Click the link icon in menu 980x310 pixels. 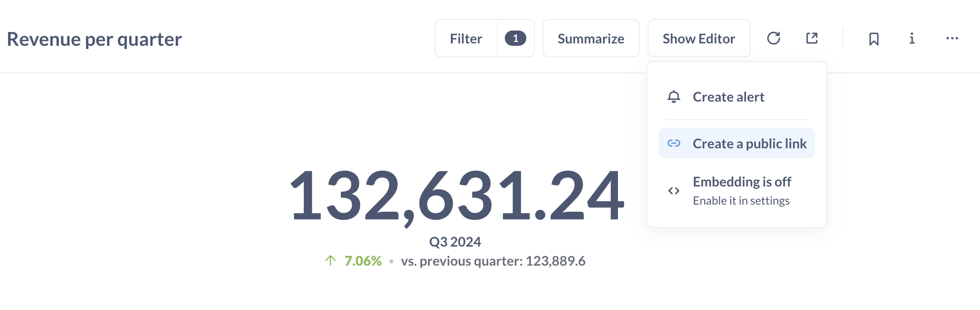[x=674, y=143]
